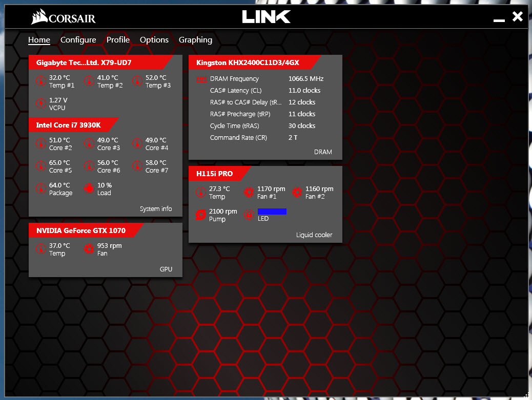
Task: Open the Graphing tab
Action: (195, 39)
